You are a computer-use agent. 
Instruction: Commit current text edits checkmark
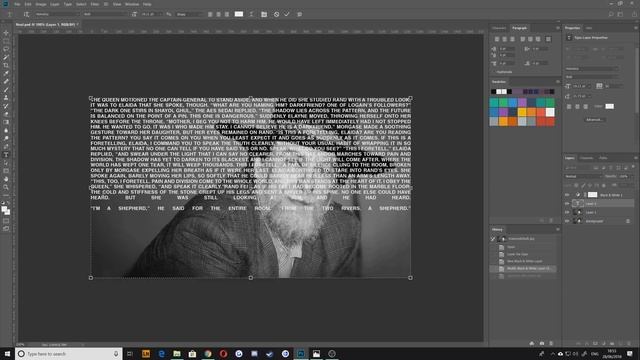287,14
